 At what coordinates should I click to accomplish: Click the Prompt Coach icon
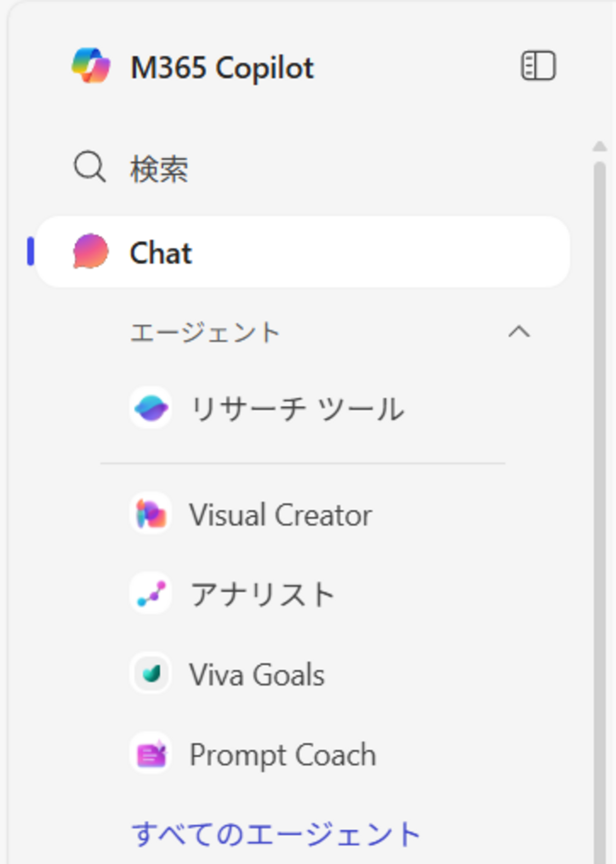pyautogui.click(x=151, y=754)
